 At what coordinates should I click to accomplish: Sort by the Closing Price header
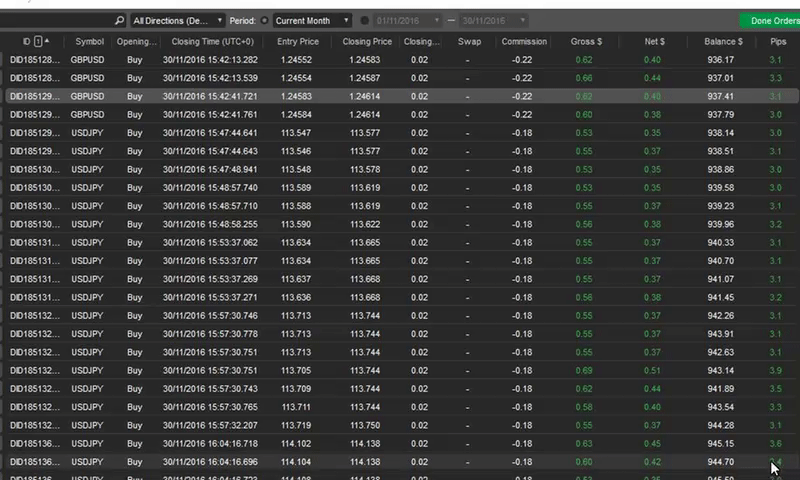coord(367,41)
